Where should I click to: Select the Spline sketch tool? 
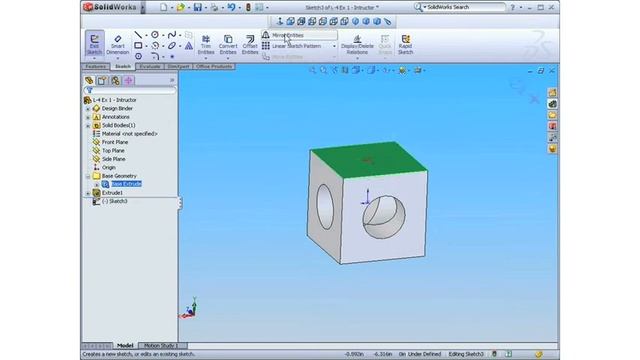(172, 35)
